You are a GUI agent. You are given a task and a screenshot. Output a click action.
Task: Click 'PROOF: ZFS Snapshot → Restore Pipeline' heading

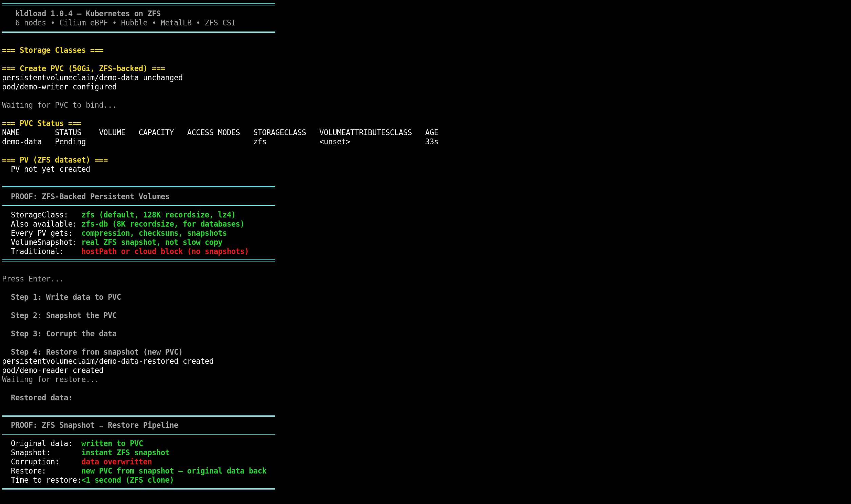95,426
